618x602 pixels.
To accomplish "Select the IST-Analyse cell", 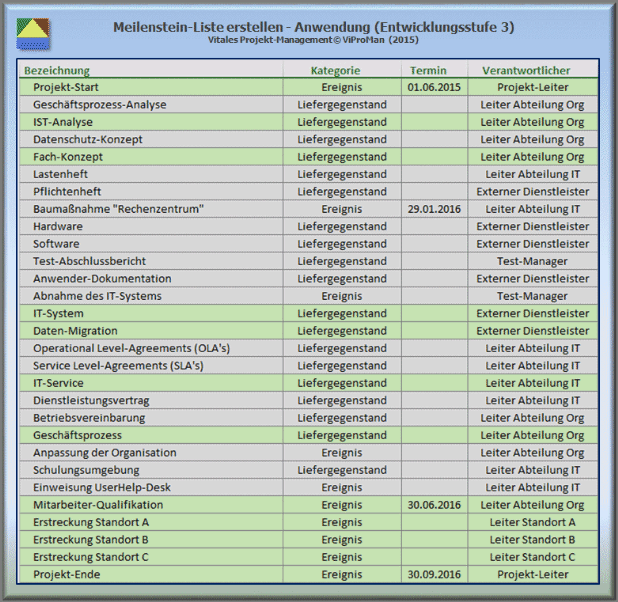I will point(151,122).
